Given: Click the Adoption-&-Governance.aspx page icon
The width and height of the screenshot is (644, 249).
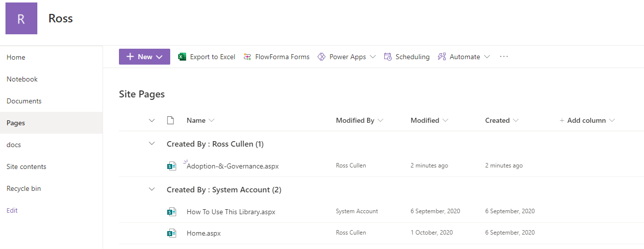Looking at the screenshot, I should coord(172,166).
